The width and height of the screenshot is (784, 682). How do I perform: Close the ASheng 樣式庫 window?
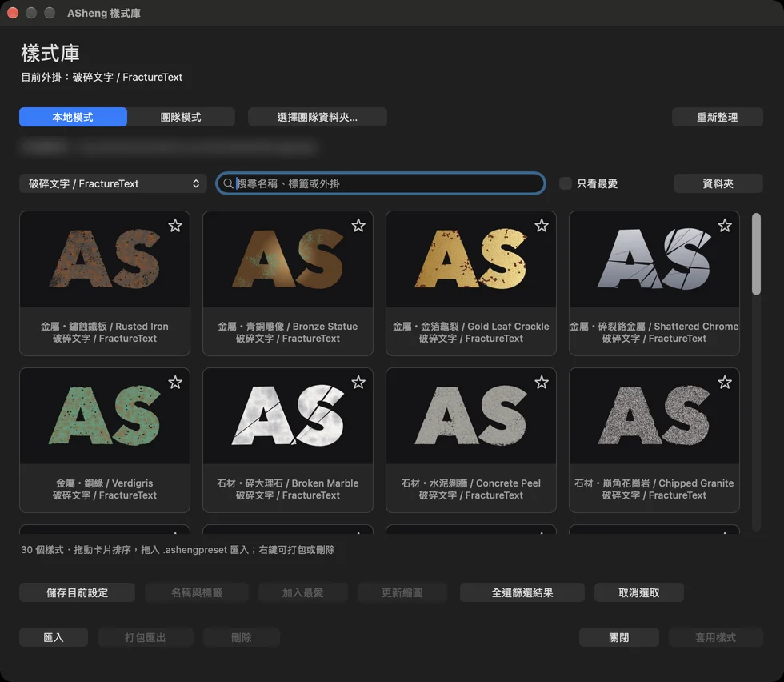(13, 13)
